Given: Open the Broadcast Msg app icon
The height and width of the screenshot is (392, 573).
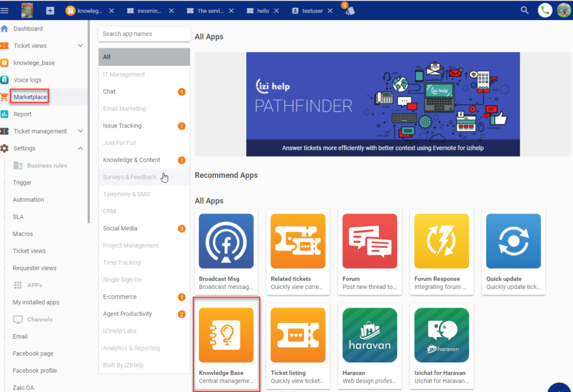Looking at the screenshot, I should [226, 241].
